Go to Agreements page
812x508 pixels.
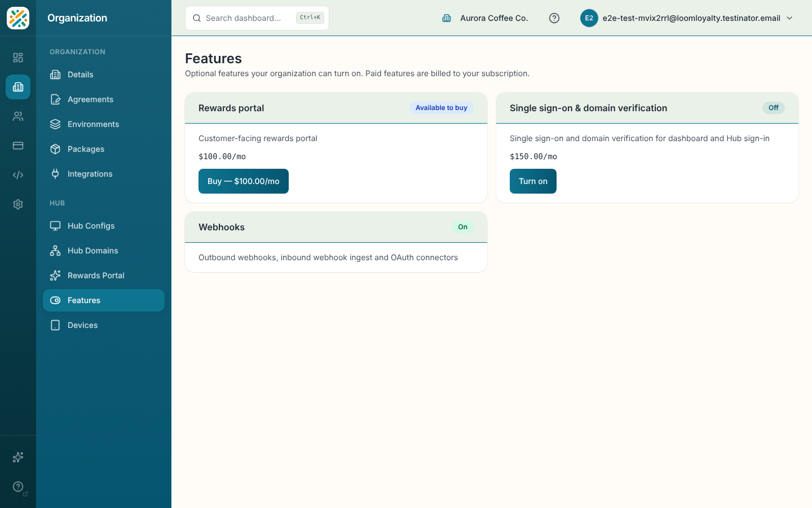104,99
